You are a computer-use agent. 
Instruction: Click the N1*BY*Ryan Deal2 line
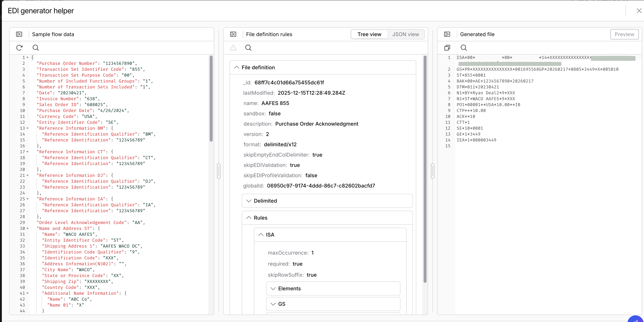coord(486,93)
